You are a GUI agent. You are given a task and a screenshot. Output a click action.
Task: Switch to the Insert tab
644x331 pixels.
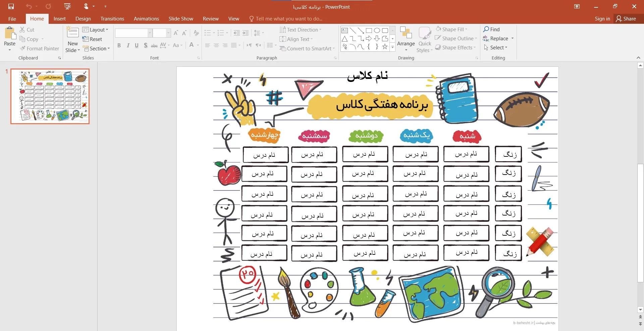tap(60, 19)
